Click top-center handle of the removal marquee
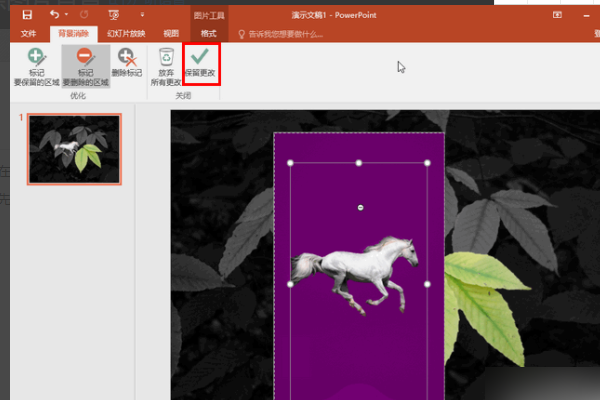The height and width of the screenshot is (400, 600). (x=359, y=162)
